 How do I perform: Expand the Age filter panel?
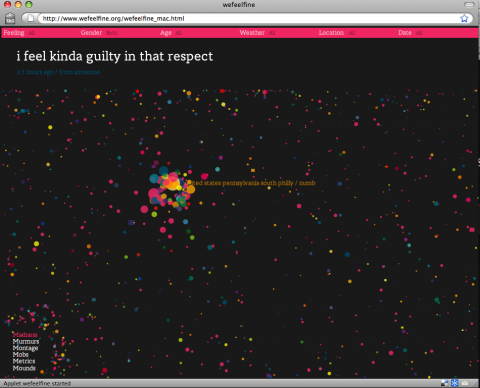click(171, 33)
